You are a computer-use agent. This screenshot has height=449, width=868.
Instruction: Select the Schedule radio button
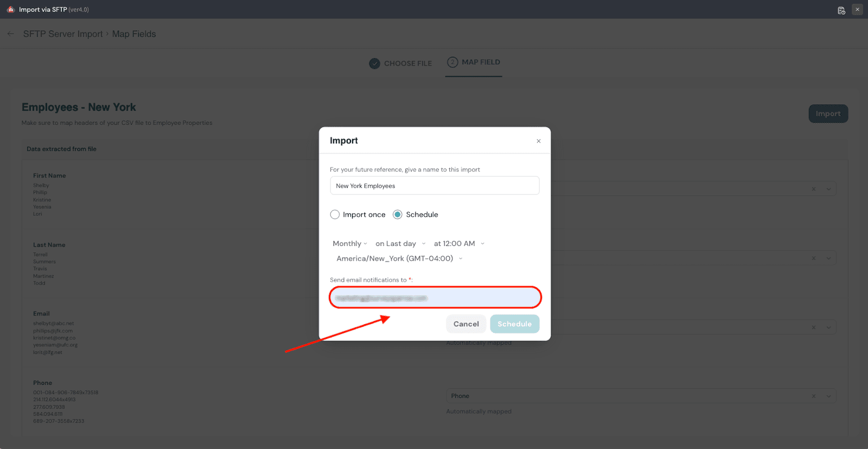[398, 214]
